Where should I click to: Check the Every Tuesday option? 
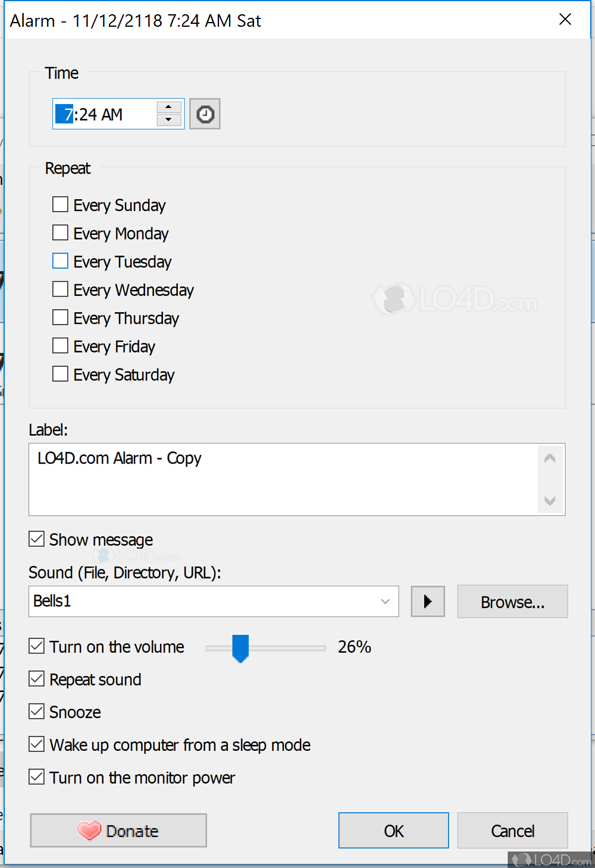[60, 261]
